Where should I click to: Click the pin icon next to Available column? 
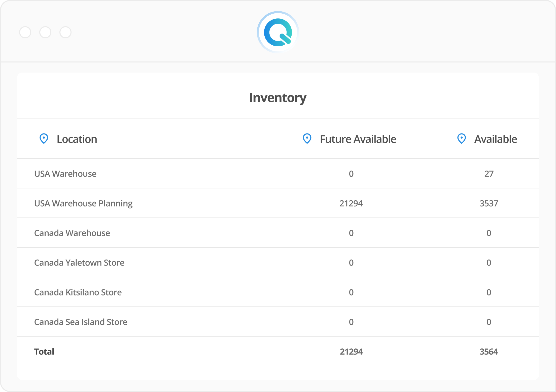pos(461,139)
